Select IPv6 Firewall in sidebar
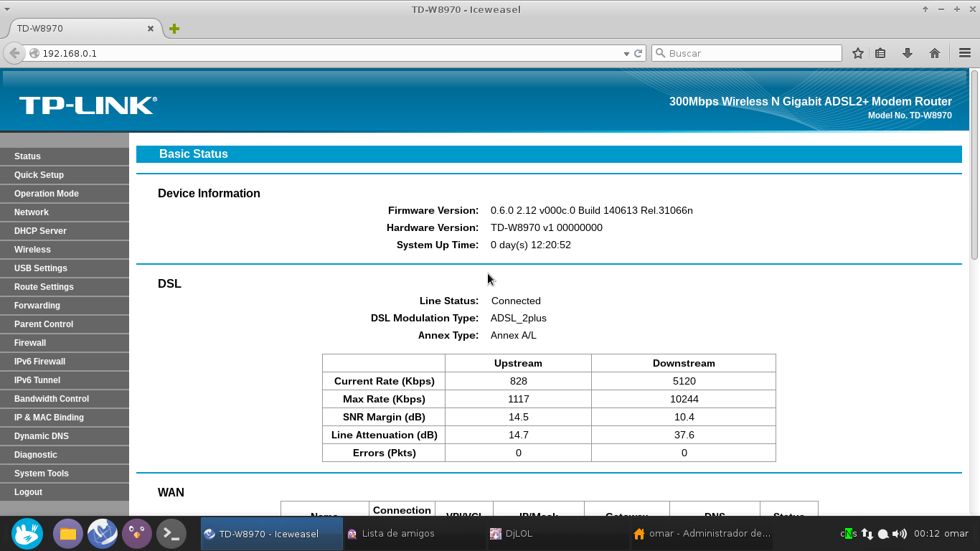980x551 pixels. (x=65, y=362)
